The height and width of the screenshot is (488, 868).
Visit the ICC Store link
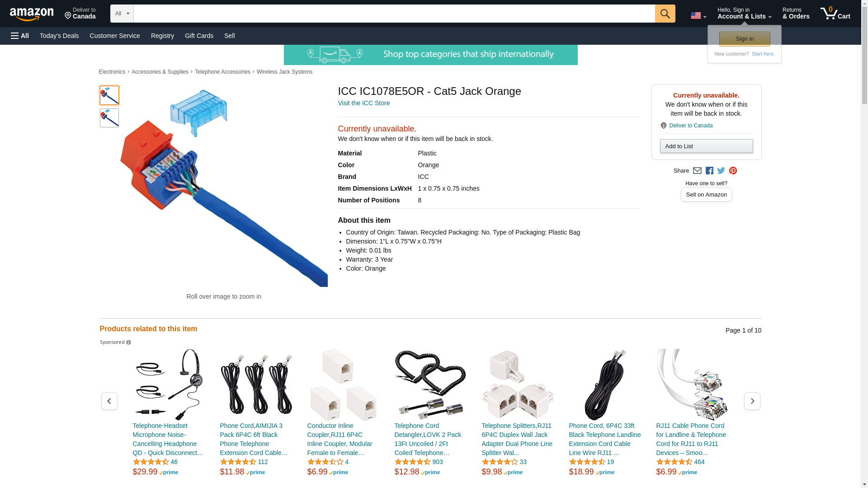point(364,103)
